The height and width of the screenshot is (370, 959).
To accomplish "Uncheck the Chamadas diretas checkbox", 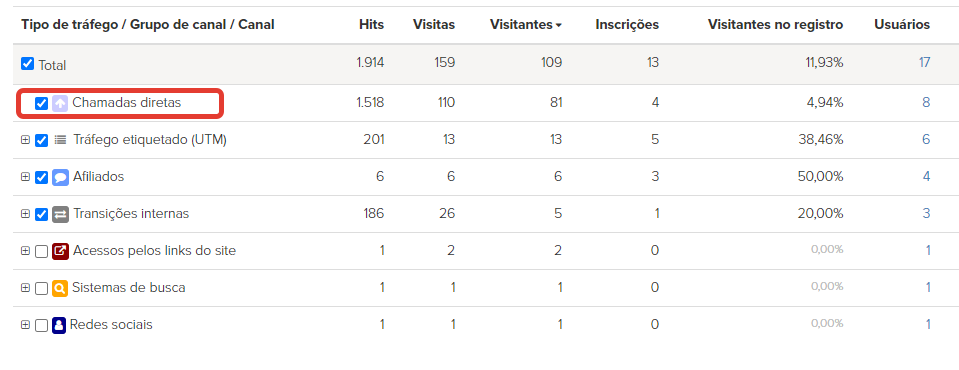I will (x=42, y=103).
